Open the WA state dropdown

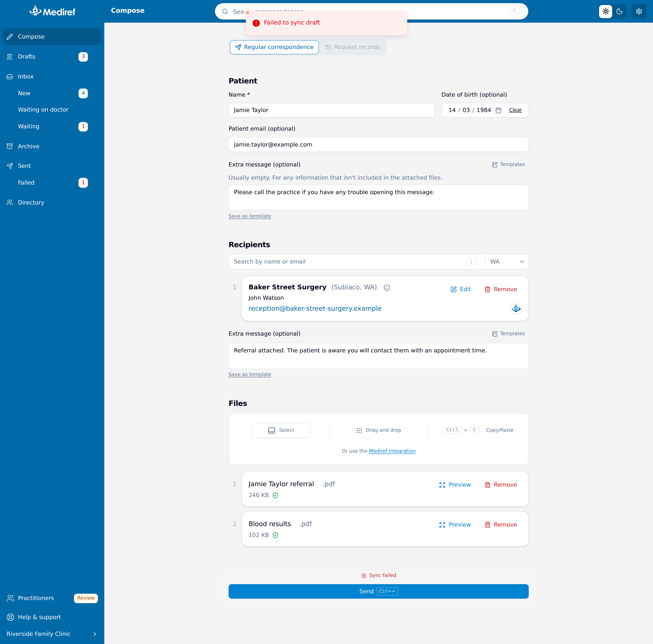pyautogui.click(x=506, y=262)
